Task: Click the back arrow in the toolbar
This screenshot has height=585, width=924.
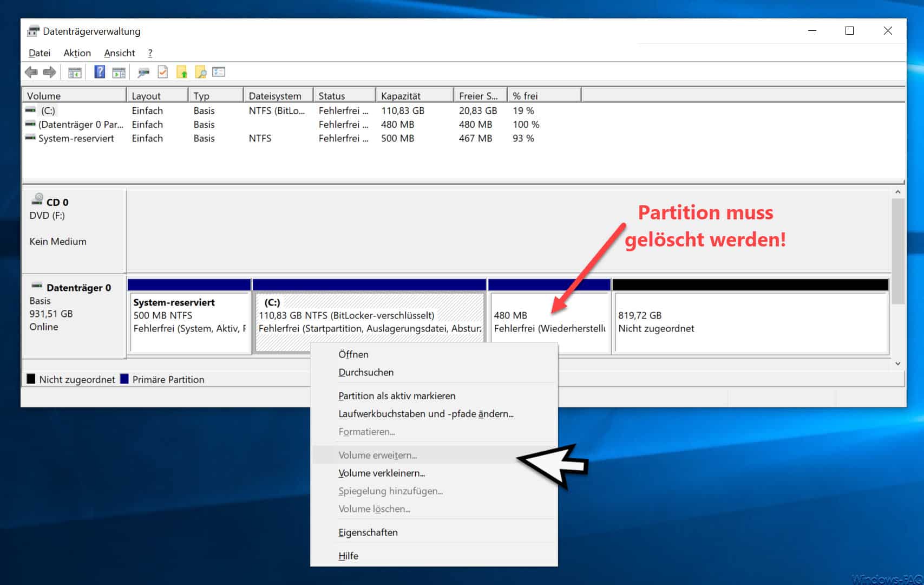Action: 31,72
